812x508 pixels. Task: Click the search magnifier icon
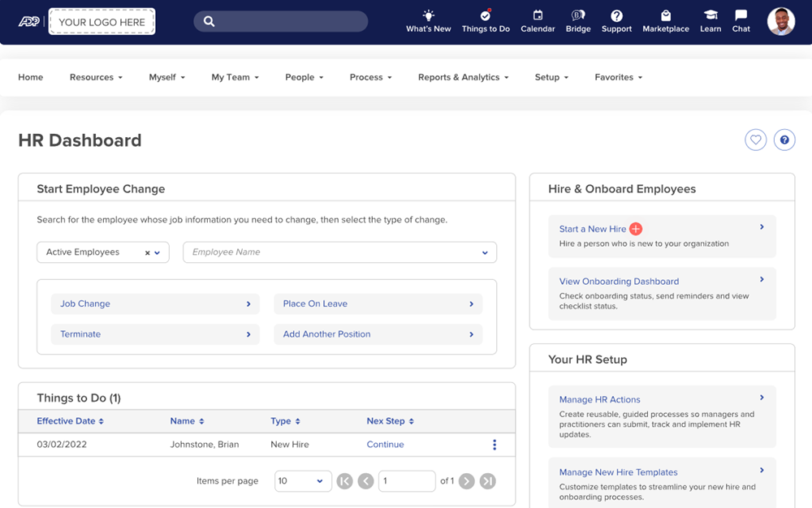(209, 21)
